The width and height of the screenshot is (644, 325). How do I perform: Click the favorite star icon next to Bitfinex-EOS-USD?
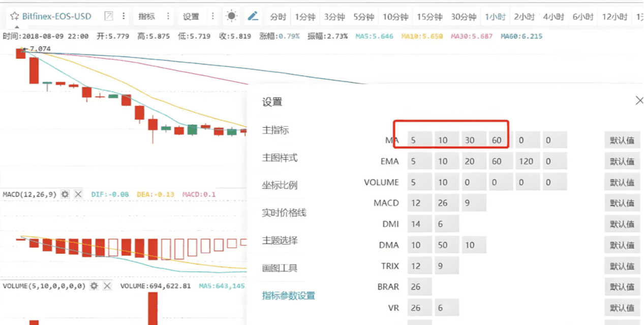[15, 16]
